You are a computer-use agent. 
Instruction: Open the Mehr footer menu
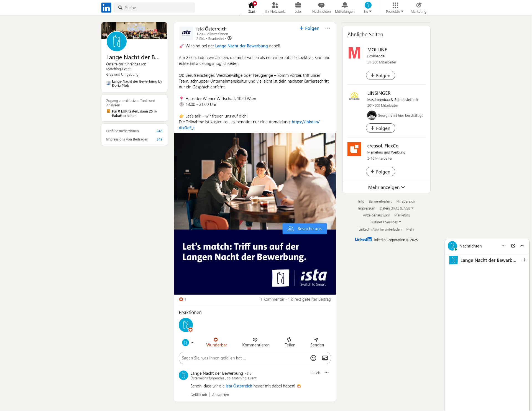(x=410, y=229)
